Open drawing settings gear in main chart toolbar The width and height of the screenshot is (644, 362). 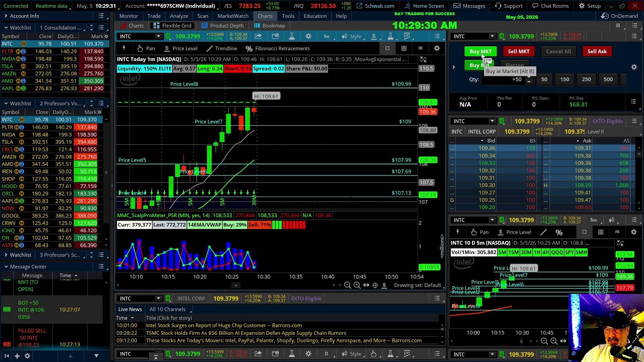pyautogui.click(x=437, y=48)
